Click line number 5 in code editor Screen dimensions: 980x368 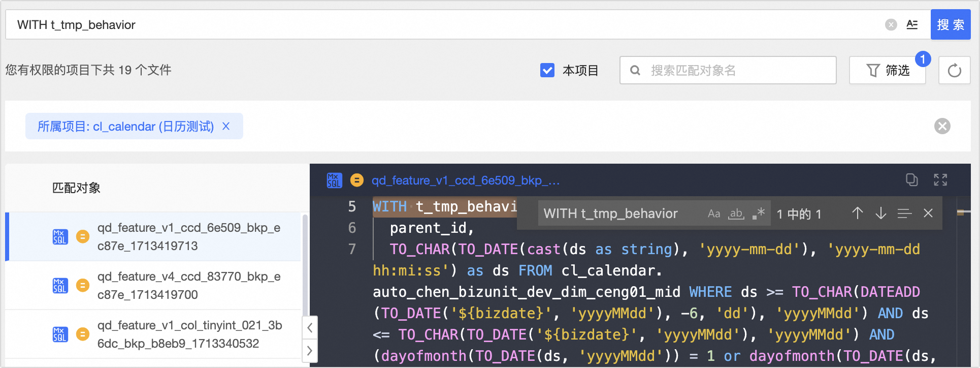click(x=352, y=206)
